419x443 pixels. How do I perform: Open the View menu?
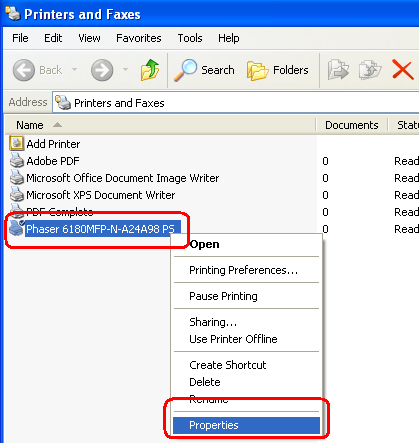(89, 38)
